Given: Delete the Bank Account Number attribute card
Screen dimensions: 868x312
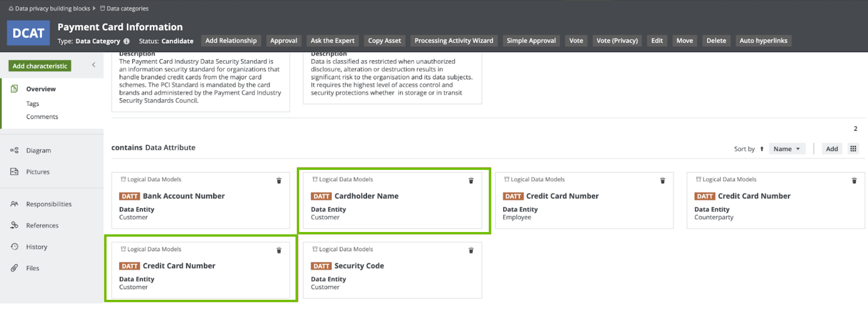Looking at the screenshot, I should 279,181.
